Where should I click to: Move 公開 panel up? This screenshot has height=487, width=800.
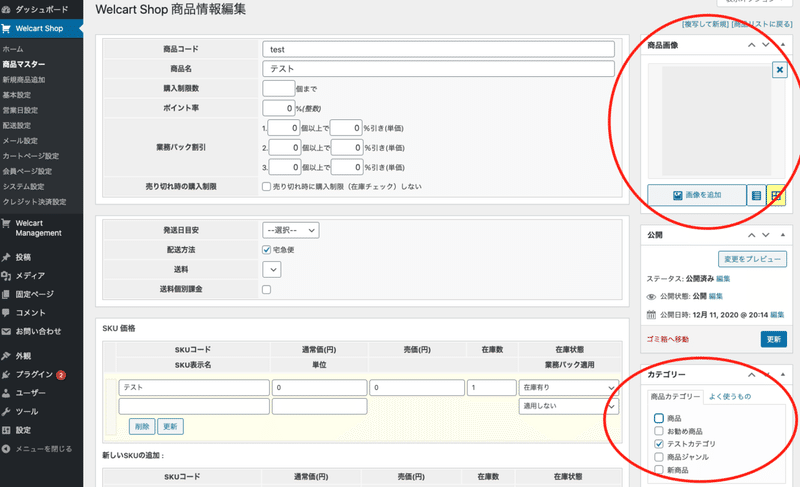coord(752,235)
